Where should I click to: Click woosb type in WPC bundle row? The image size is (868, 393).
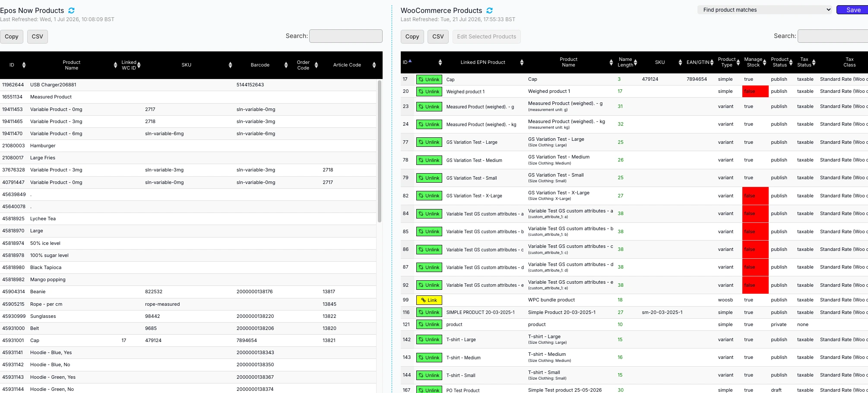click(x=725, y=300)
